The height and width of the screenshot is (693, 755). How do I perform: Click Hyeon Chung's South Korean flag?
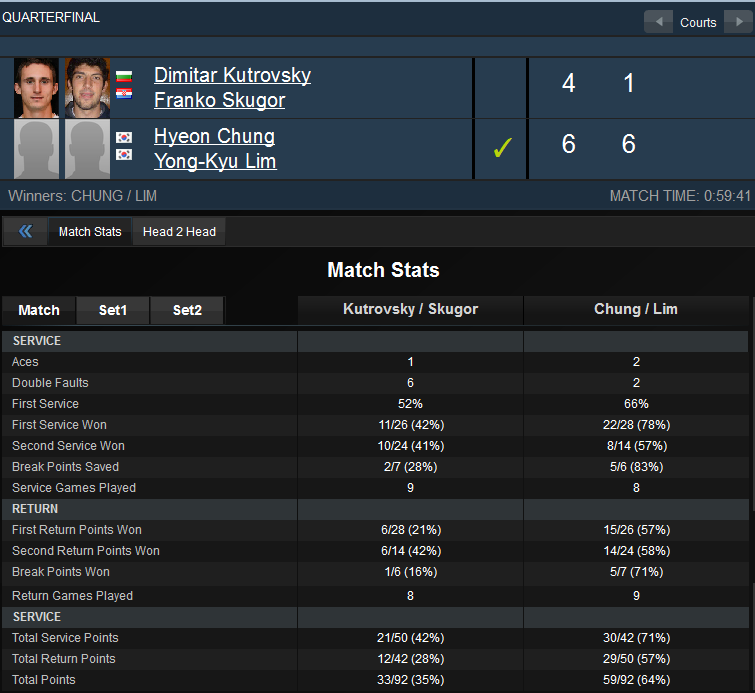pyautogui.click(x=124, y=137)
